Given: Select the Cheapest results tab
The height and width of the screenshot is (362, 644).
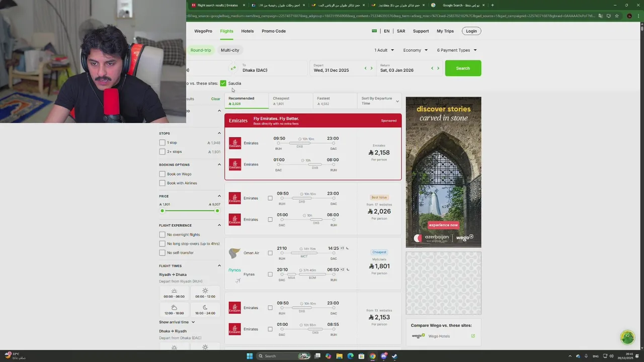Looking at the screenshot, I should pos(290,101).
